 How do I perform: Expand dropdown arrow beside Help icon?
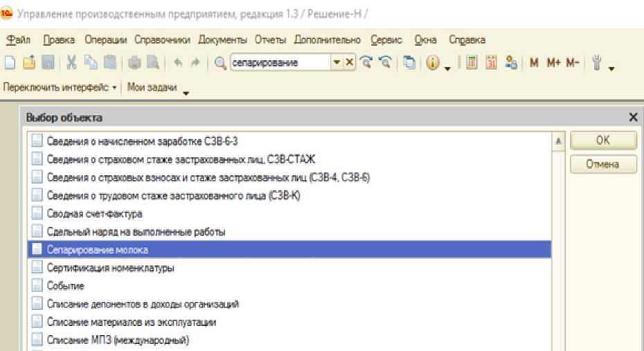pyautogui.click(x=447, y=69)
